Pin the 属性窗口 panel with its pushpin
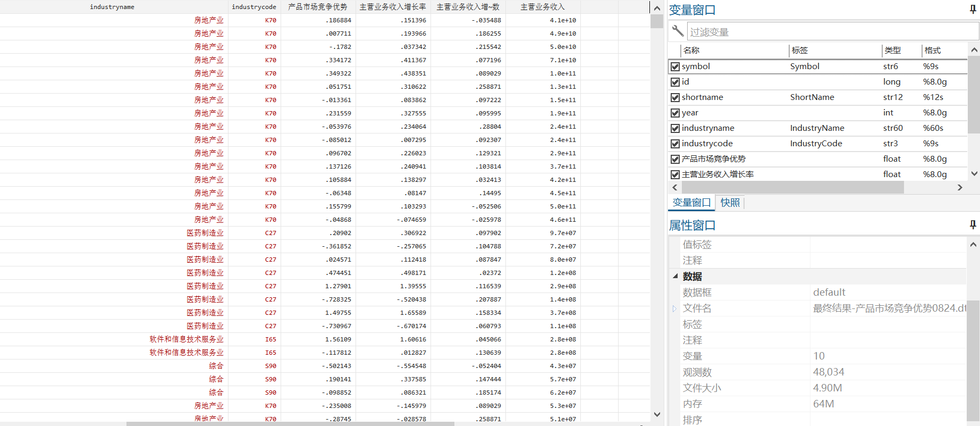The height and width of the screenshot is (426, 980). 973,225
